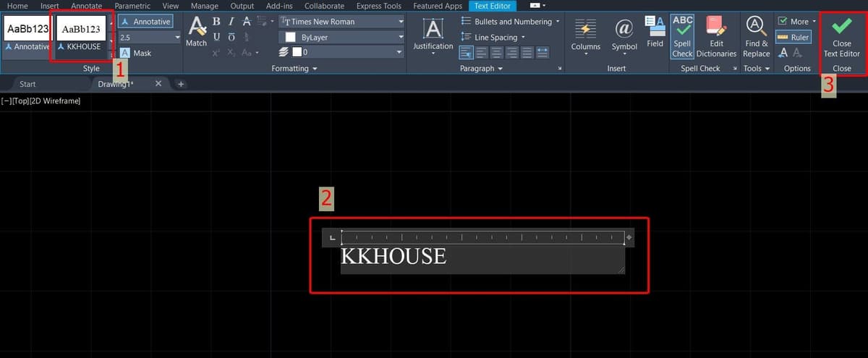Viewport: 868px width, 358px height.
Task: Open Spell Check settings launcher arrow
Action: 734,69
